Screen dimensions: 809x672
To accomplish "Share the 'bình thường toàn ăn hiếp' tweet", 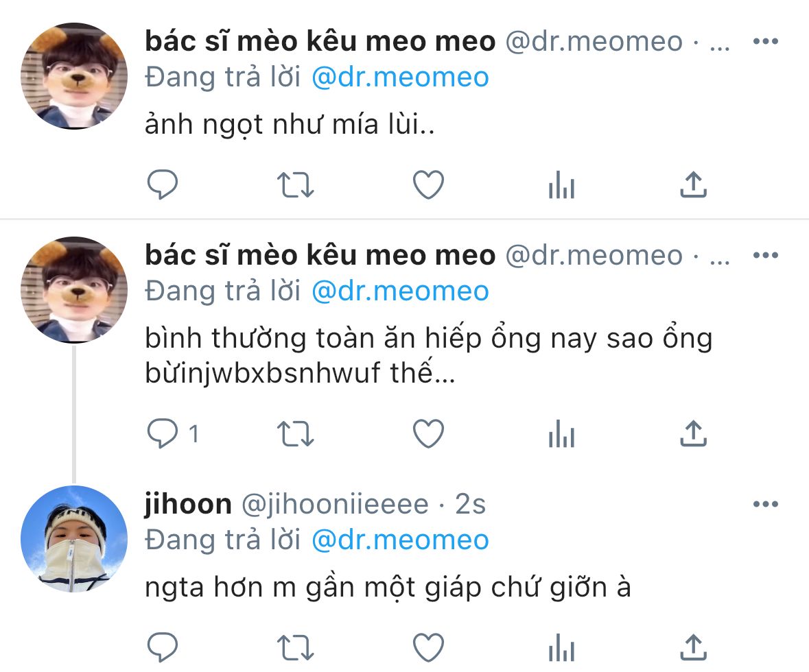I will pos(693,434).
